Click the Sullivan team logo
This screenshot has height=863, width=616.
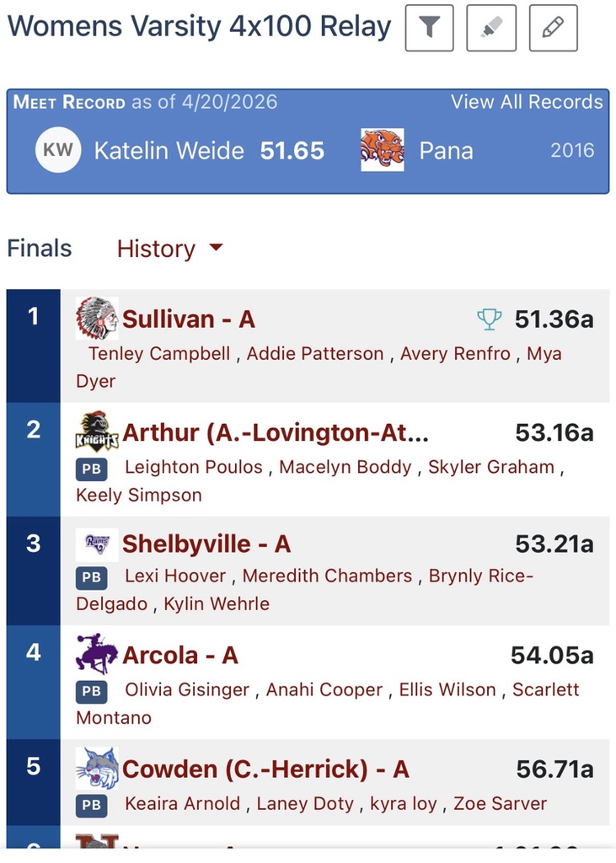[x=96, y=319]
